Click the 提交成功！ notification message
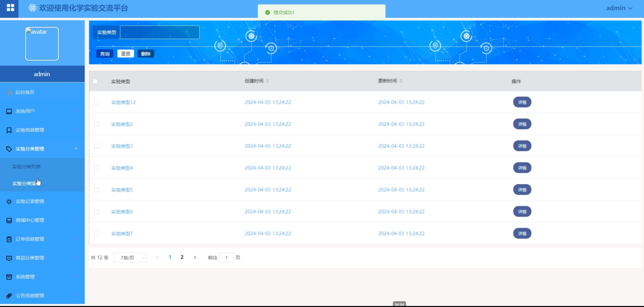 [284, 13]
